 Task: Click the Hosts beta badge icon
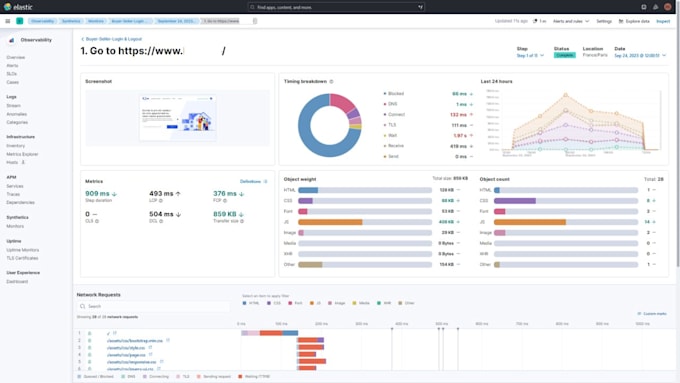23,162
